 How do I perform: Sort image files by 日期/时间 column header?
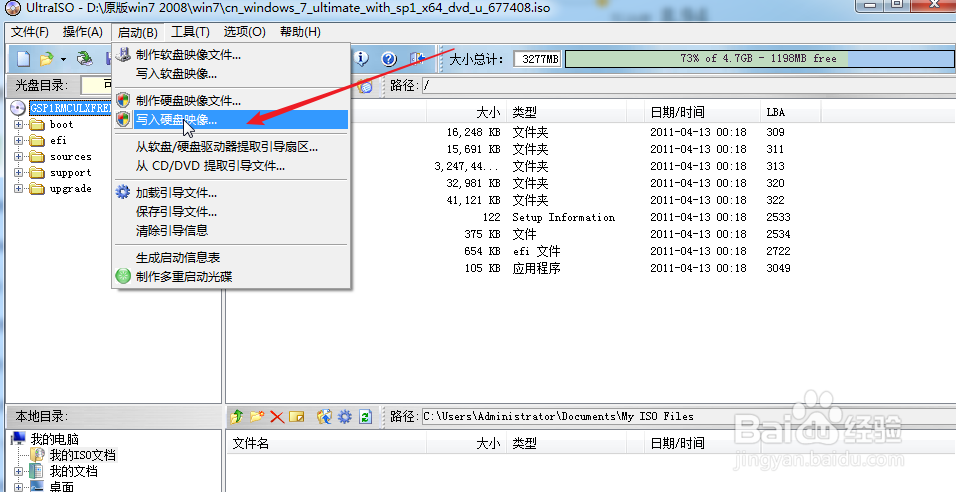tap(702, 112)
